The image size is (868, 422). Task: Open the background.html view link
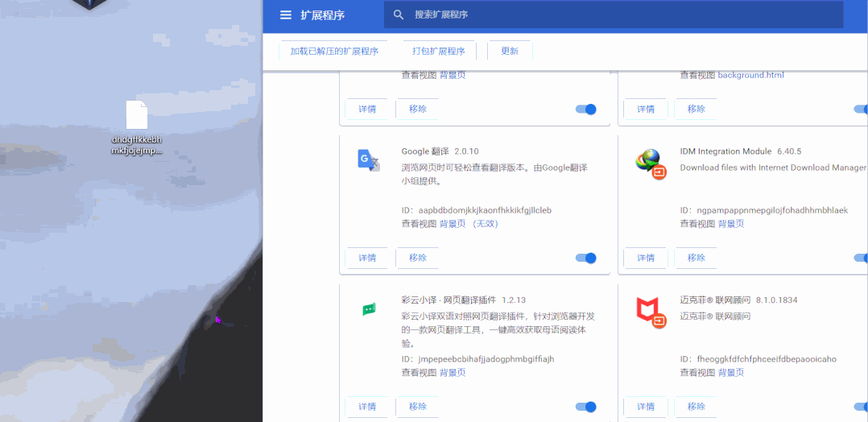750,76
